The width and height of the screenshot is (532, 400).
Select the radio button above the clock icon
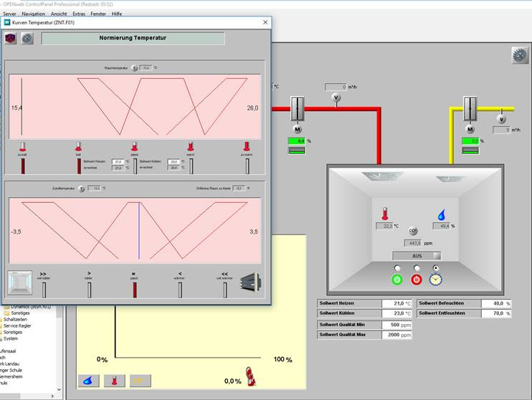click(437, 267)
